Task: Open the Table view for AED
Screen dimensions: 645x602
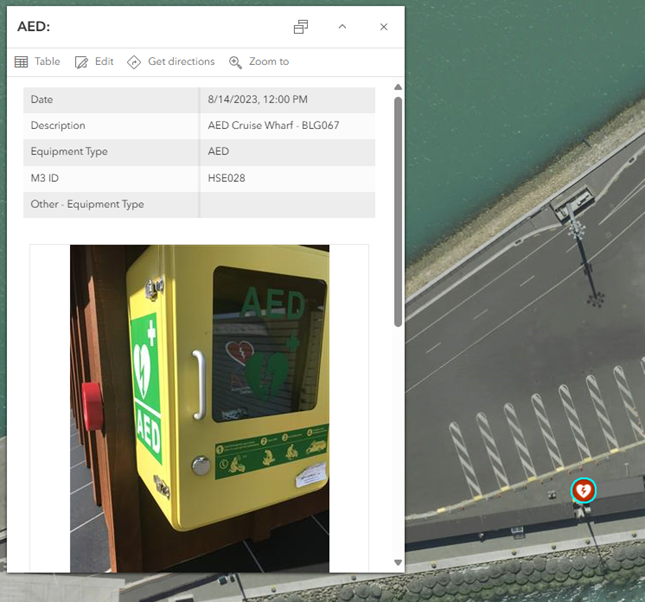Action: coord(38,62)
